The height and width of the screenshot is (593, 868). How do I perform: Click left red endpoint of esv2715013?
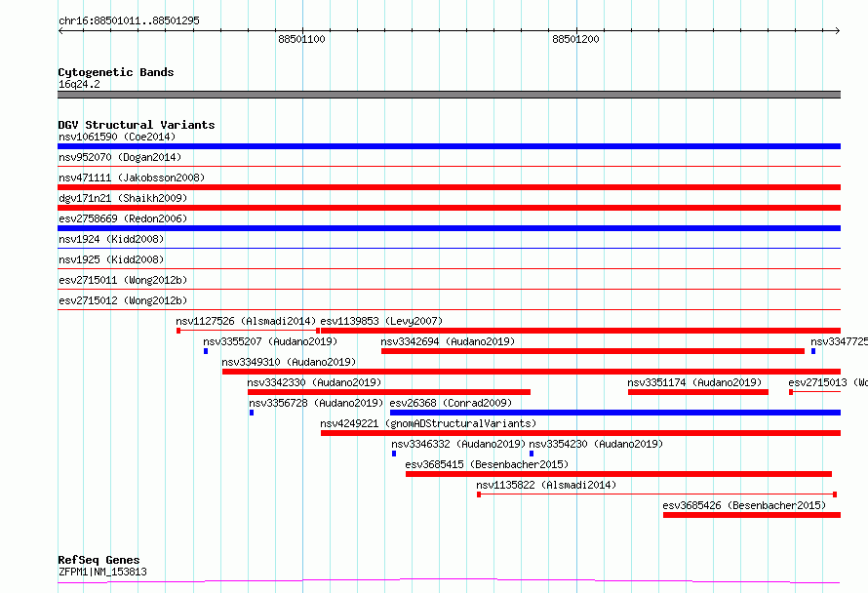click(791, 392)
